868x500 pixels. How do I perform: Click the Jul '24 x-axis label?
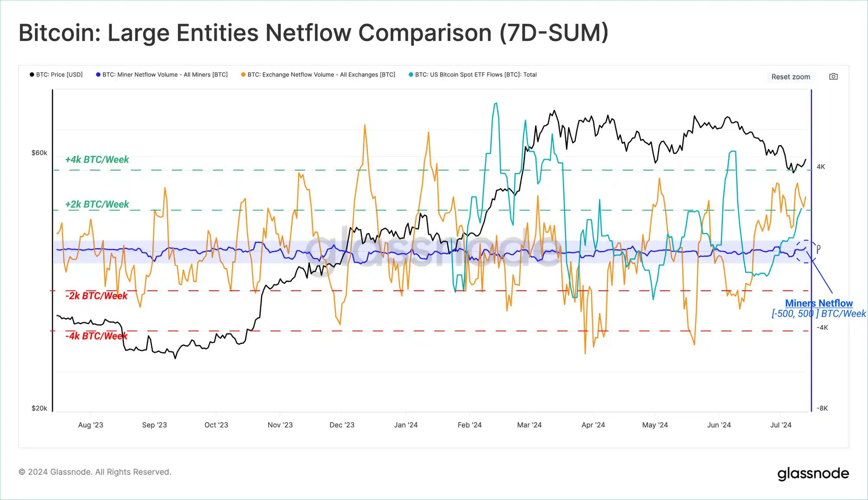coord(781,425)
